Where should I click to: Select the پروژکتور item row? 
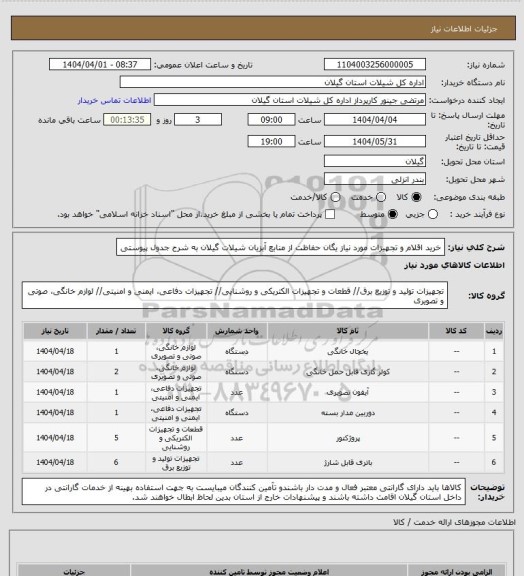pos(263,438)
